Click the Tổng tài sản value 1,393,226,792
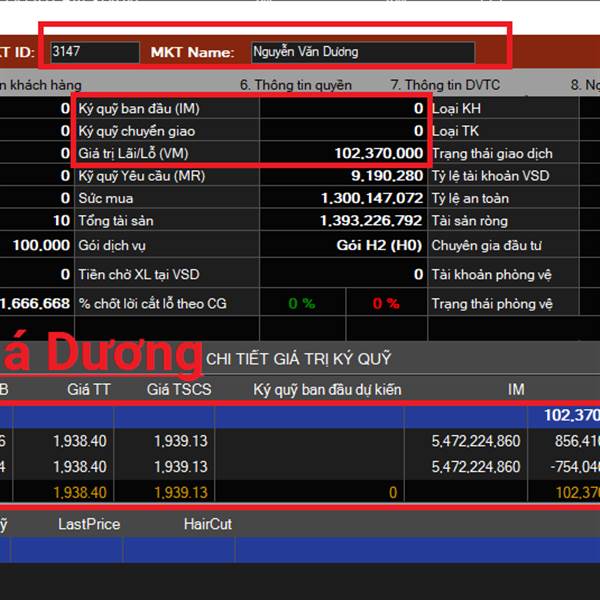The image size is (600, 600). click(x=371, y=221)
